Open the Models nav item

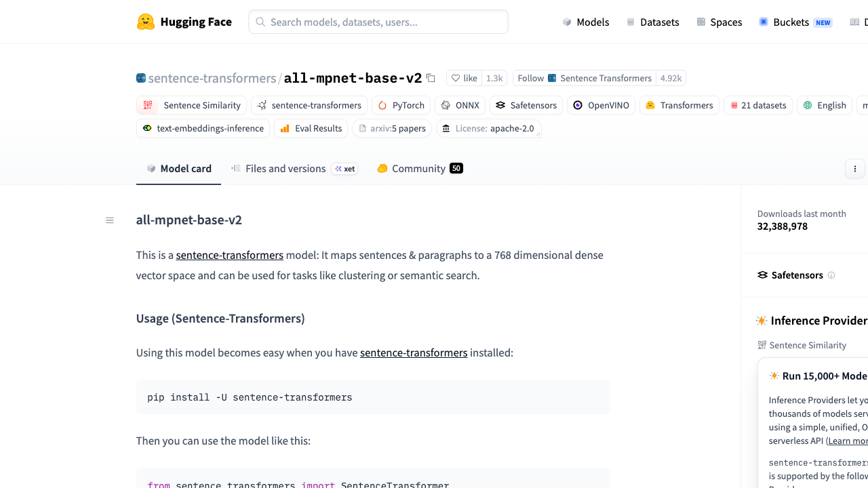tap(586, 22)
